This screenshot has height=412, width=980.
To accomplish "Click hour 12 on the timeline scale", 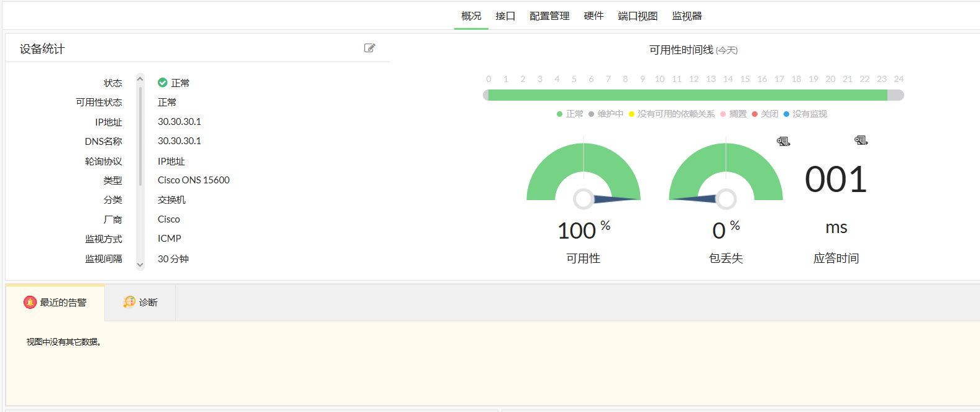I will [694, 79].
